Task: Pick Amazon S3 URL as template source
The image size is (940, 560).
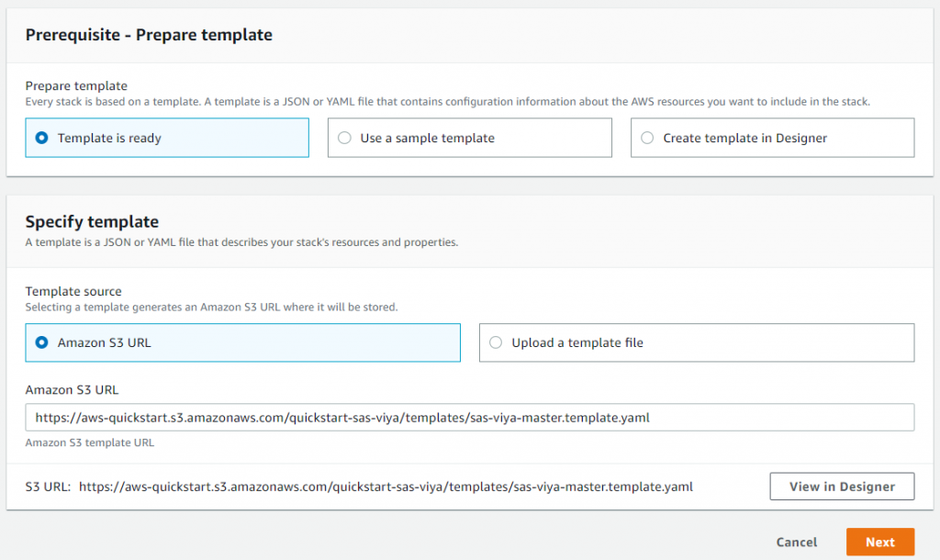Action: [242, 343]
